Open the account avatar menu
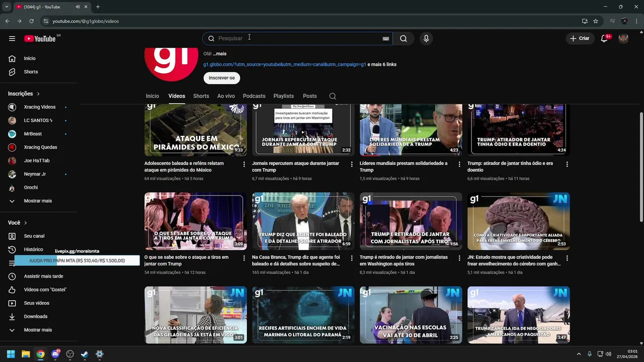 pos(623,39)
